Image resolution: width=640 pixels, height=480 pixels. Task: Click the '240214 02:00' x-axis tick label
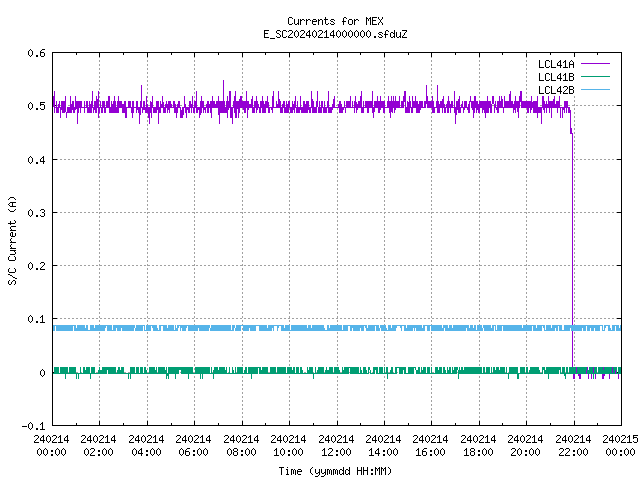click(x=98, y=446)
